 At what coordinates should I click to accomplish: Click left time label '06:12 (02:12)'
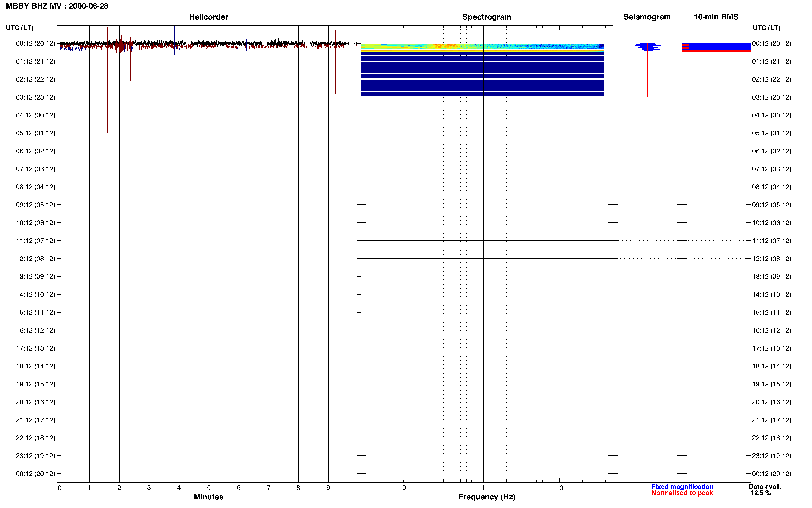[x=35, y=151]
